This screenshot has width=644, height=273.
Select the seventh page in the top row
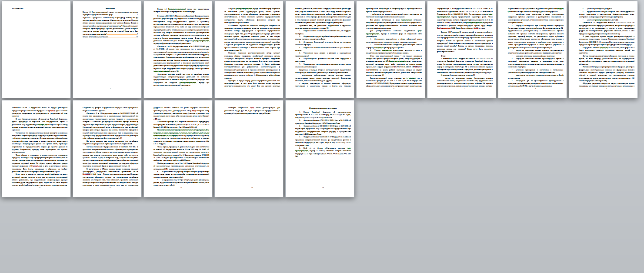[461, 49]
